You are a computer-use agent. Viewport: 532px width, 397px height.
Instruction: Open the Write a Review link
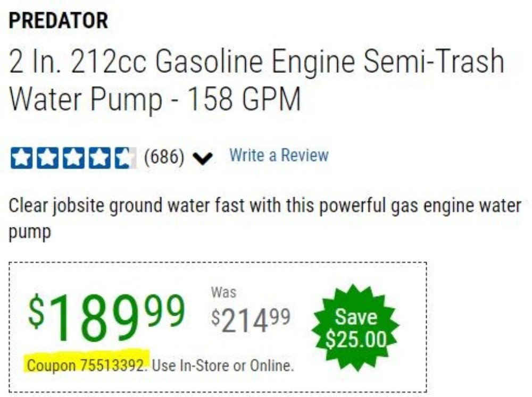(x=279, y=155)
